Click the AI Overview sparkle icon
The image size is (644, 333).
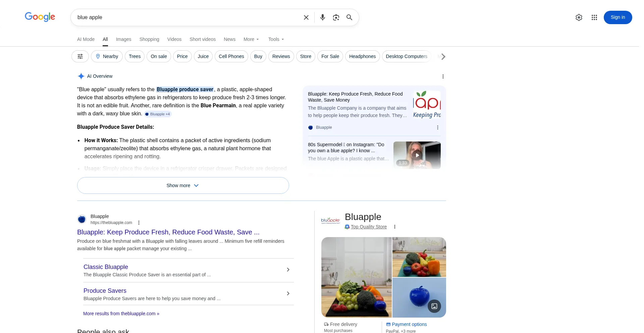[x=81, y=76]
